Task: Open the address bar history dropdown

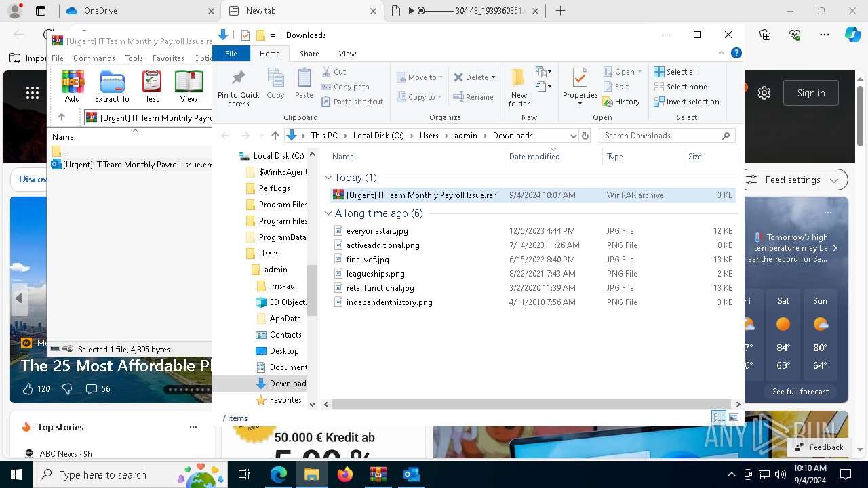Action: tap(574, 136)
